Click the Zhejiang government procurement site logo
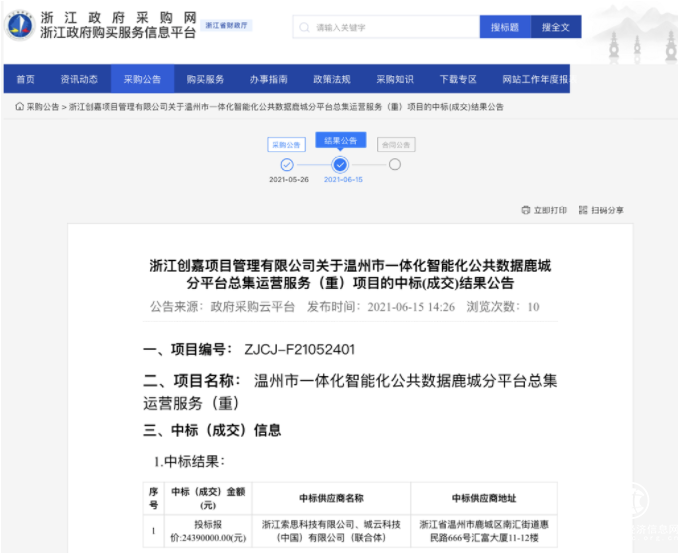The height and width of the screenshot is (553, 683). 19,25
